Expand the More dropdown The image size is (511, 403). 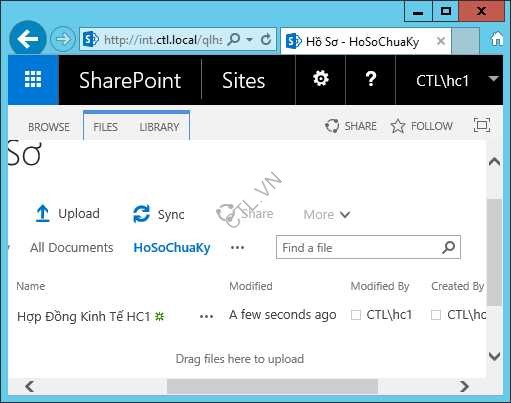(x=327, y=215)
